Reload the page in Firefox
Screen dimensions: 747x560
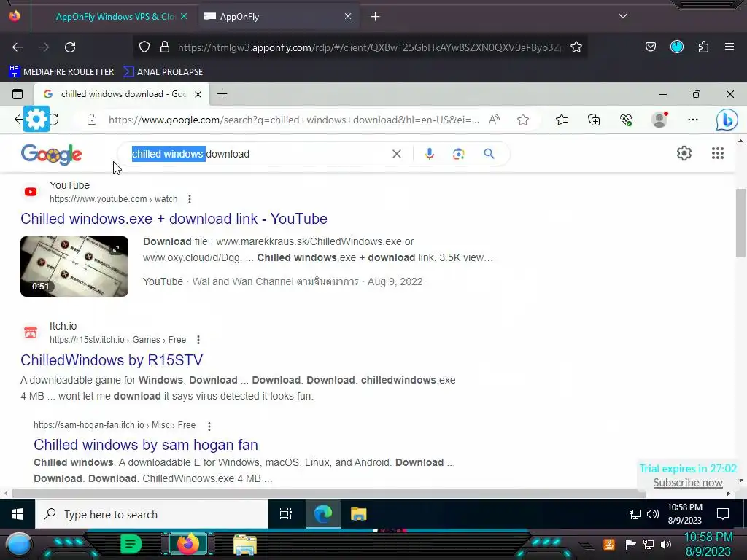point(70,47)
